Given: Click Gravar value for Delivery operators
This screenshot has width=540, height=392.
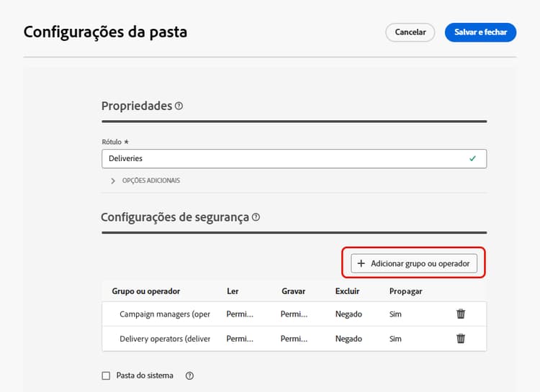Looking at the screenshot, I should pos(294,339).
